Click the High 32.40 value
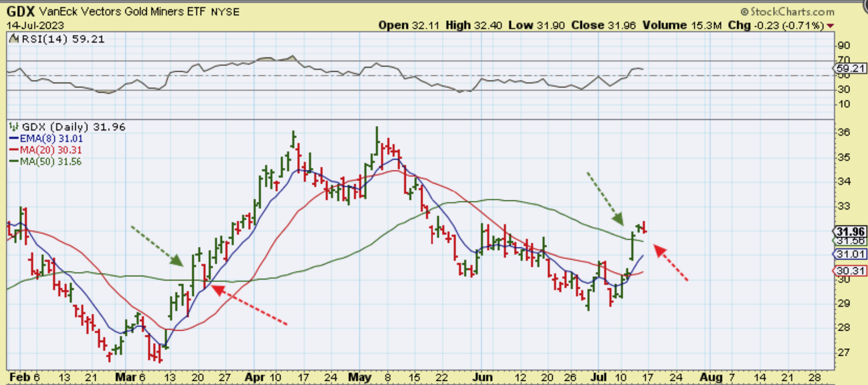Viewport: 868px width, 385px height. (x=474, y=26)
